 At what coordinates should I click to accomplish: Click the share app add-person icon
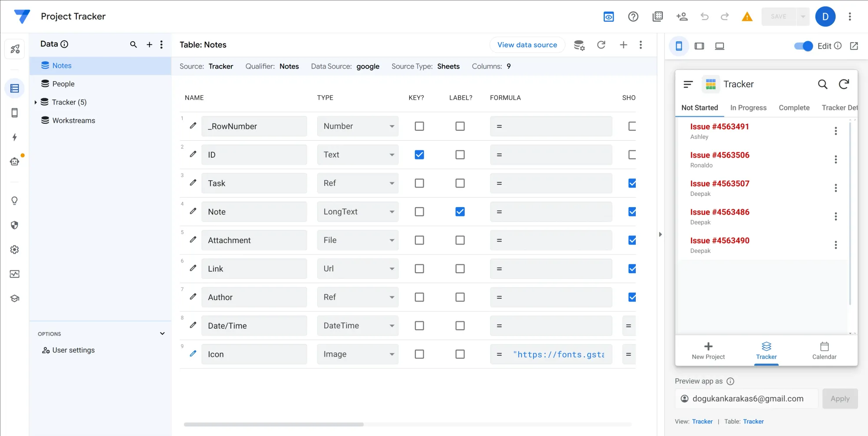point(682,17)
